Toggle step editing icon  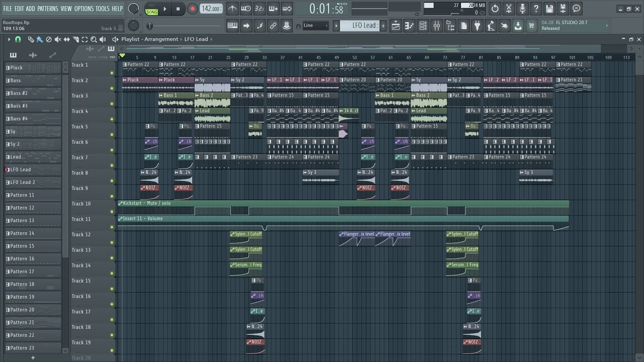pyautogui.click(x=260, y=26)
